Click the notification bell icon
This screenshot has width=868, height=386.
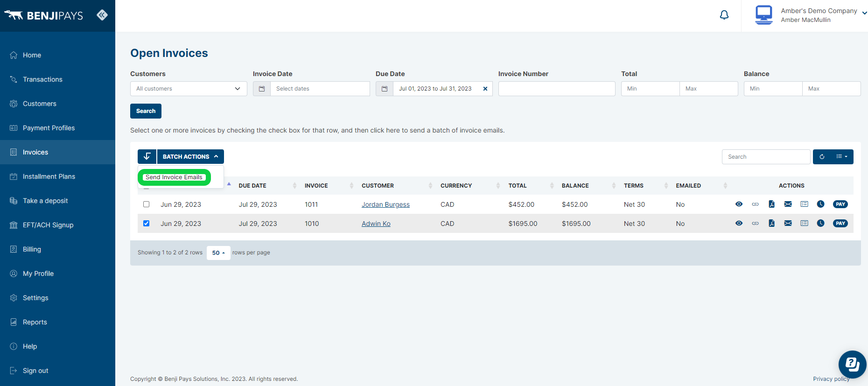coord(724,15)
